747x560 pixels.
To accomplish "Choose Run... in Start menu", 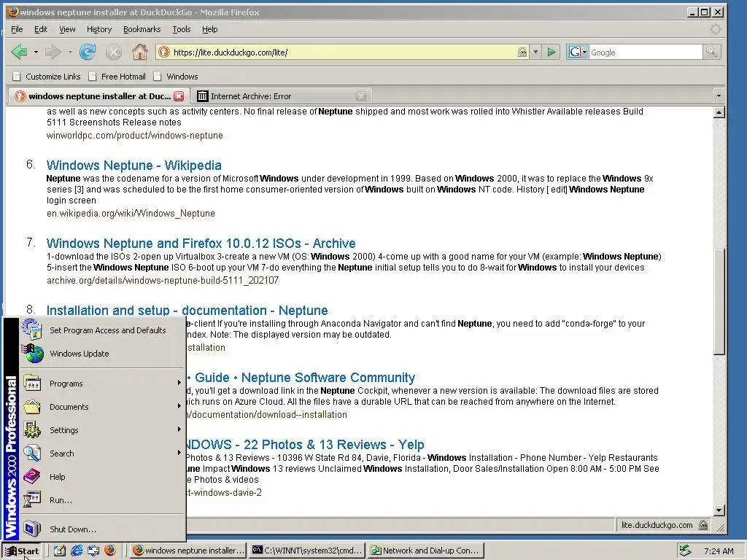I will (102, 500).
